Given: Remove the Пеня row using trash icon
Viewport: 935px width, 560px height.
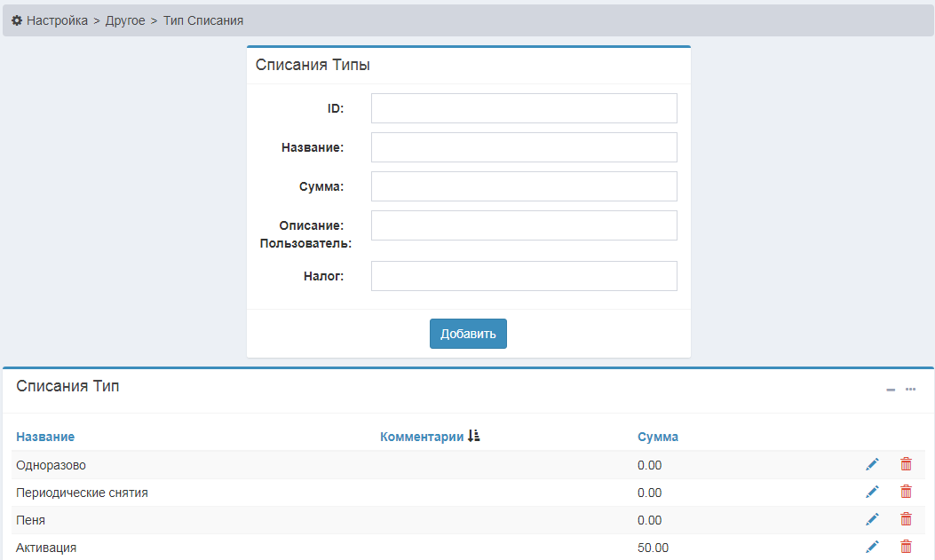Looking at the screenshot, I should click(x=906, y=519).
